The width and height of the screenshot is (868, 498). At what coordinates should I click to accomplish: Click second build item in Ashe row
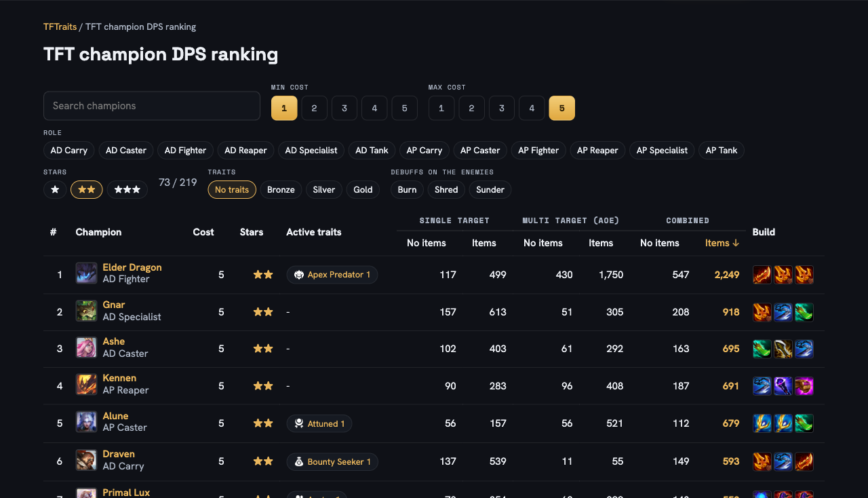(783, 349)
